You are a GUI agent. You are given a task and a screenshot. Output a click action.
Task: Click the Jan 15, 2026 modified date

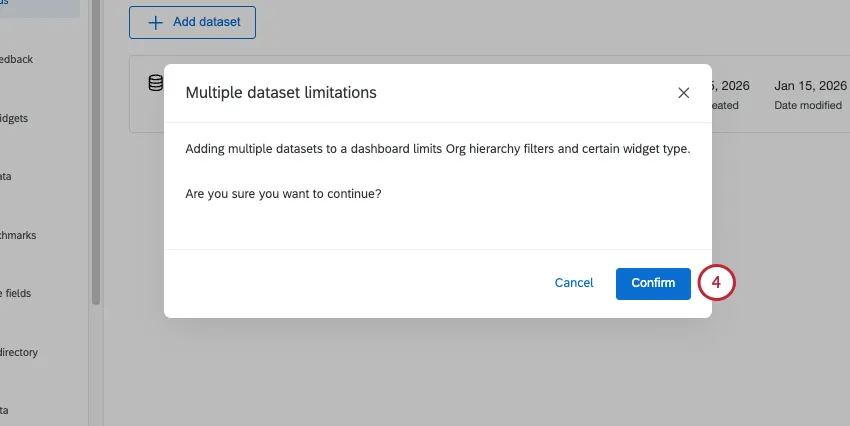pos(808,86)
